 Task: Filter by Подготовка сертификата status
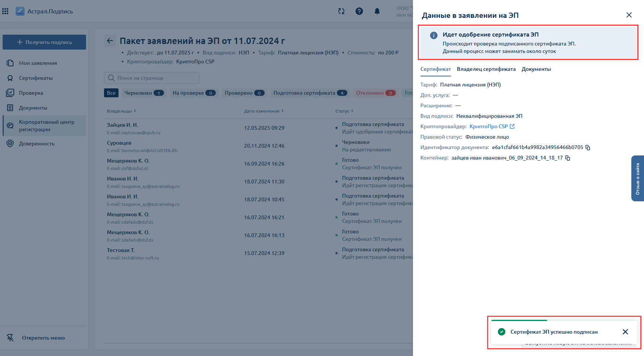(310, 93)
